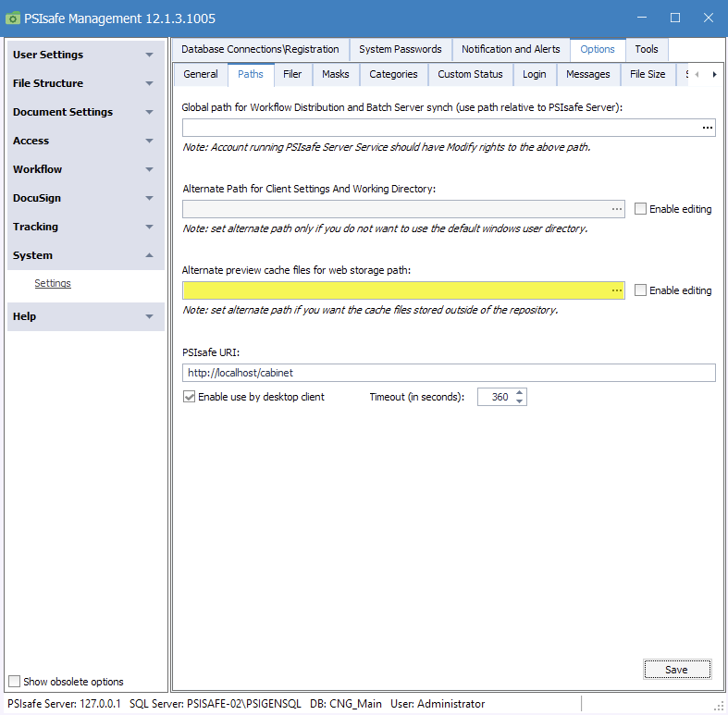Enable editing for Alternate Client Settings path
The image size is (728, 715).
(x=640, y=209)
